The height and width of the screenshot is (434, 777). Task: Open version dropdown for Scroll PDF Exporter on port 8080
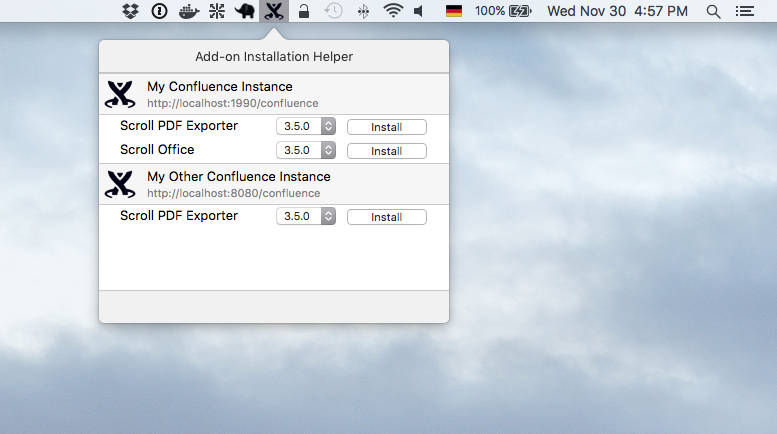coord(306,216)
